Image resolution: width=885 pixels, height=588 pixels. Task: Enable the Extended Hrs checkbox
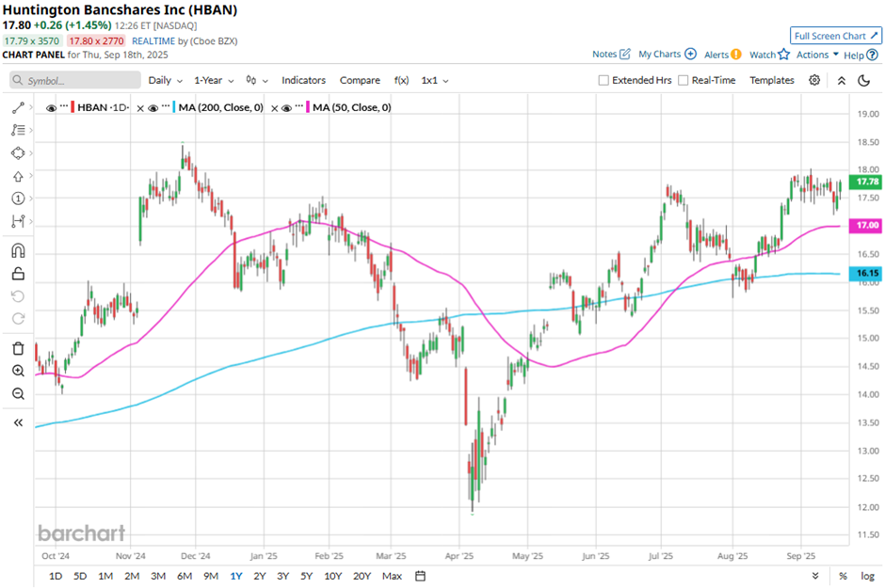[x=603, y=81]
